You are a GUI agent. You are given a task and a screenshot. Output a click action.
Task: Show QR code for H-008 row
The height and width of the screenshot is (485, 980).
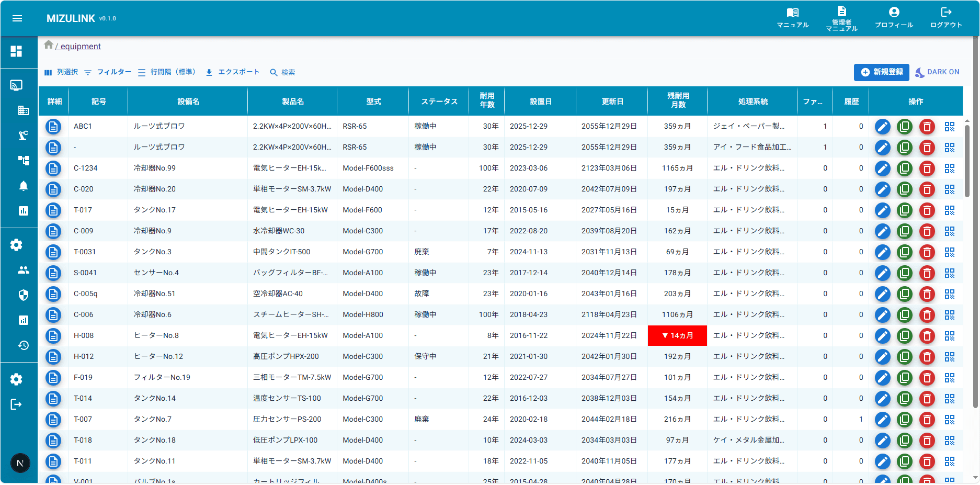(x=950, y=336)
